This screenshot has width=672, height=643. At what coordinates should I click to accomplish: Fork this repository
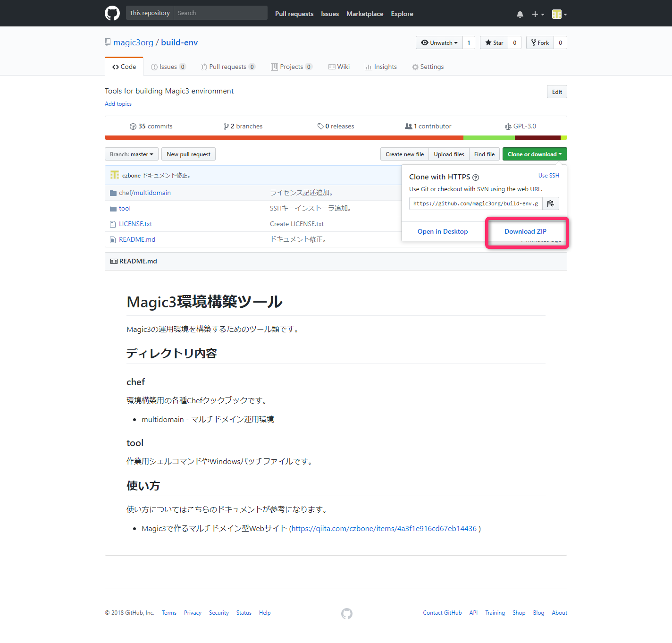pyautogui.click(x=540, y=42)
